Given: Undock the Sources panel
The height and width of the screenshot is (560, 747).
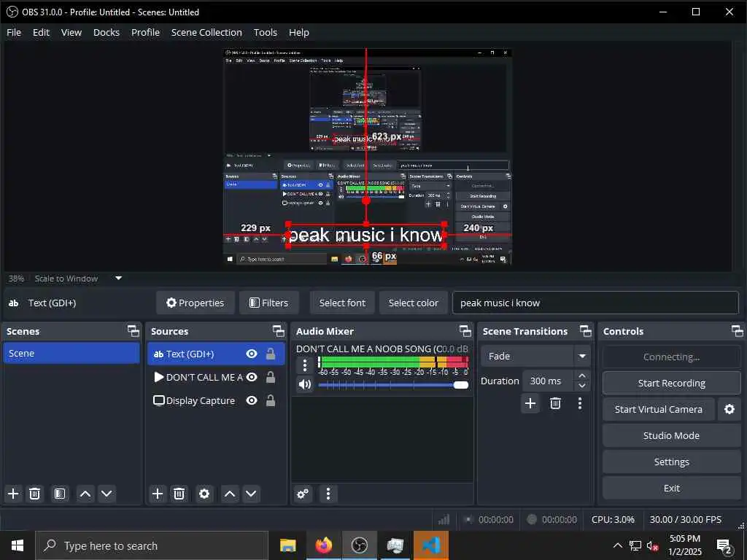Looking at the screenshot, I should (278, 331).
